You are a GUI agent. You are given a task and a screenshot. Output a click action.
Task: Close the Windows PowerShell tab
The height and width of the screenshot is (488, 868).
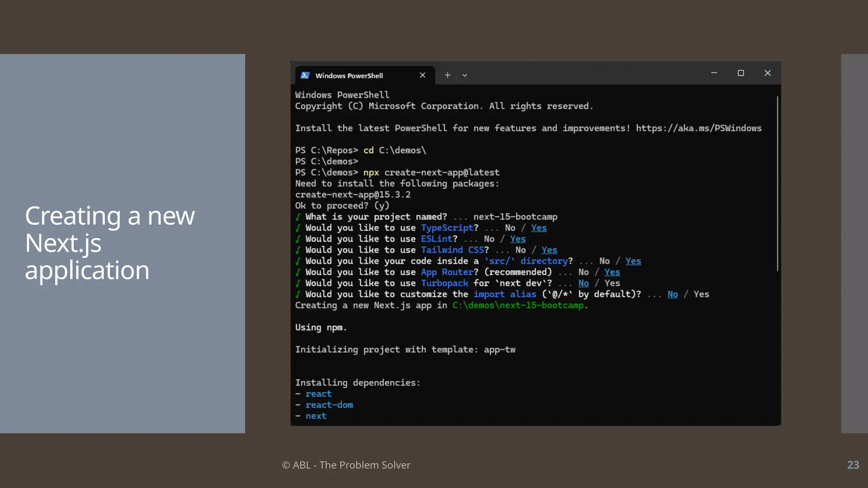tap(423, 75)
